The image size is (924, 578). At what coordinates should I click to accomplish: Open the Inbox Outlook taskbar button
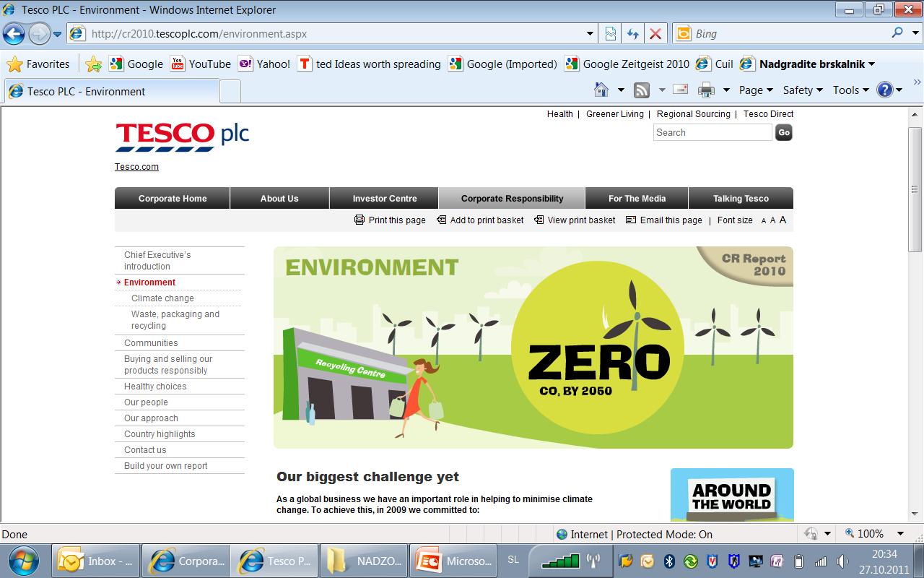[x=96, y=561]
